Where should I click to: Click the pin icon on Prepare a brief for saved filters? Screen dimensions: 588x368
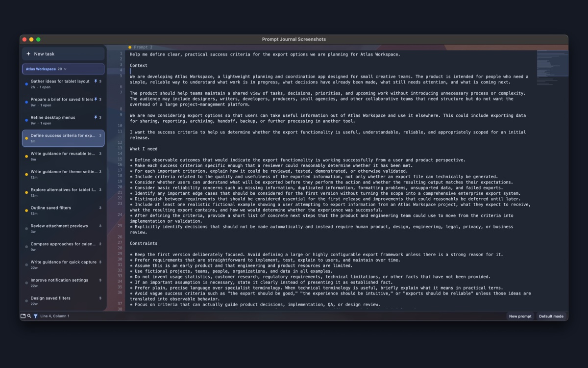click(96, 100)
